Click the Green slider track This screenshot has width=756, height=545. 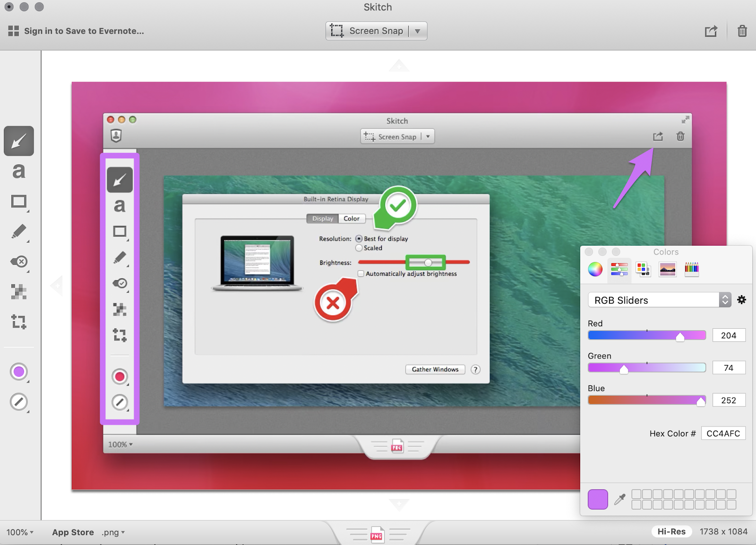pyautogui.click(x=647, y=368)
